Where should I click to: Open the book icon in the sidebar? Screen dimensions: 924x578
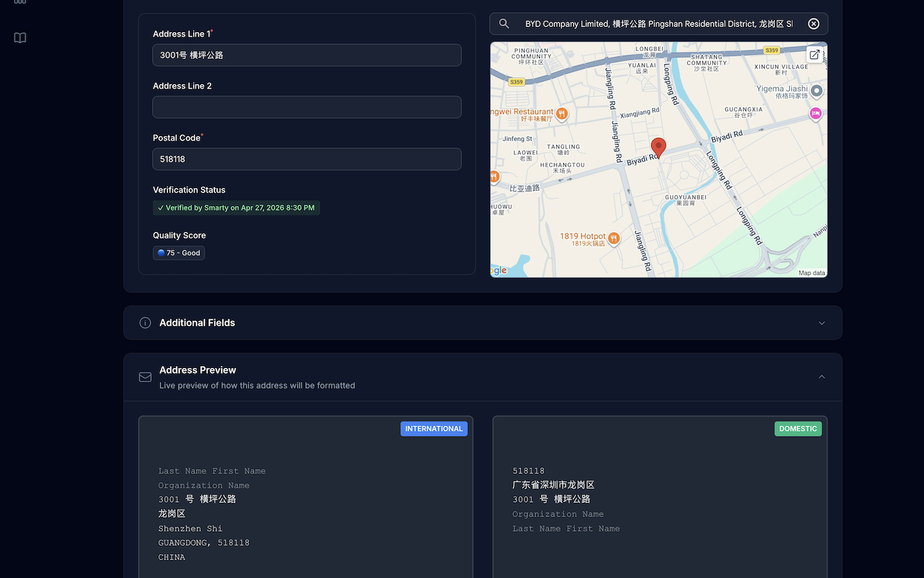tap(20, 38)
